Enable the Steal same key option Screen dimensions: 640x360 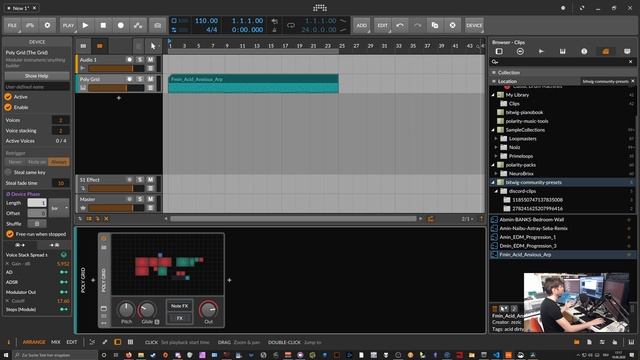point(8,172)
